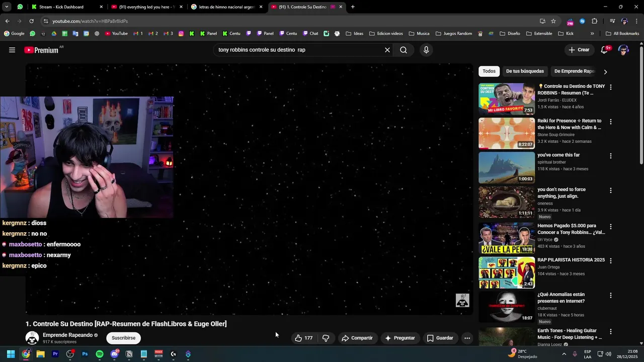Open Discord from the taskbar
644x362 pixels.
pyautogui.click(x=114, y=354)
